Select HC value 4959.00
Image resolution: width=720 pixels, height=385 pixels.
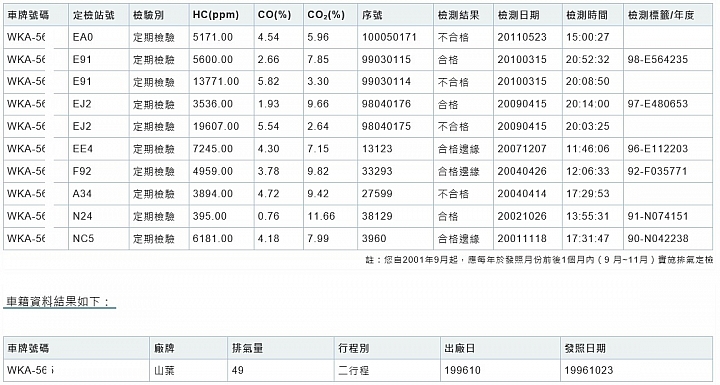(213, 171)
